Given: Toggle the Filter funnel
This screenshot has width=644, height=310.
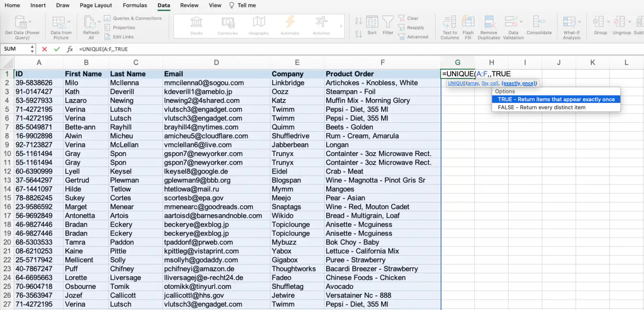Looking at the screenshot, I should (x=388, y=25).
